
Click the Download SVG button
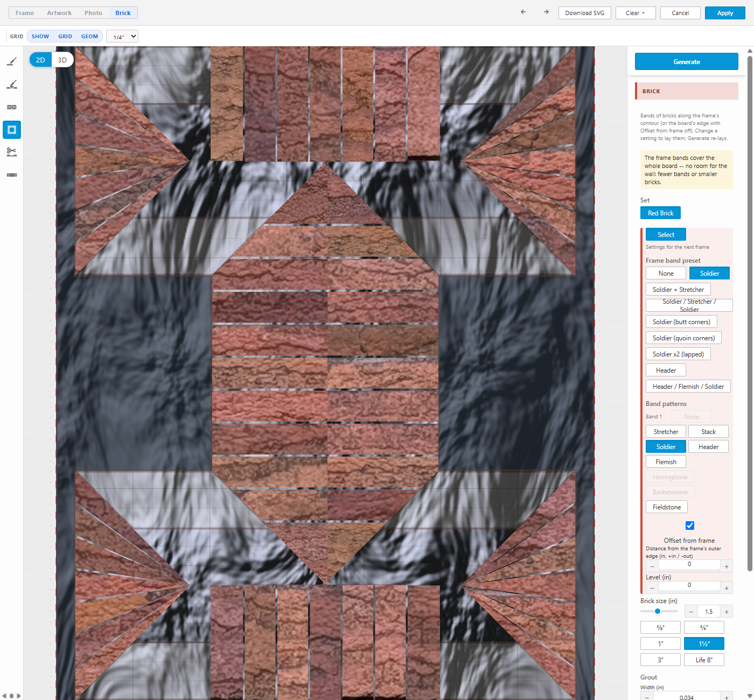(585, 13)
